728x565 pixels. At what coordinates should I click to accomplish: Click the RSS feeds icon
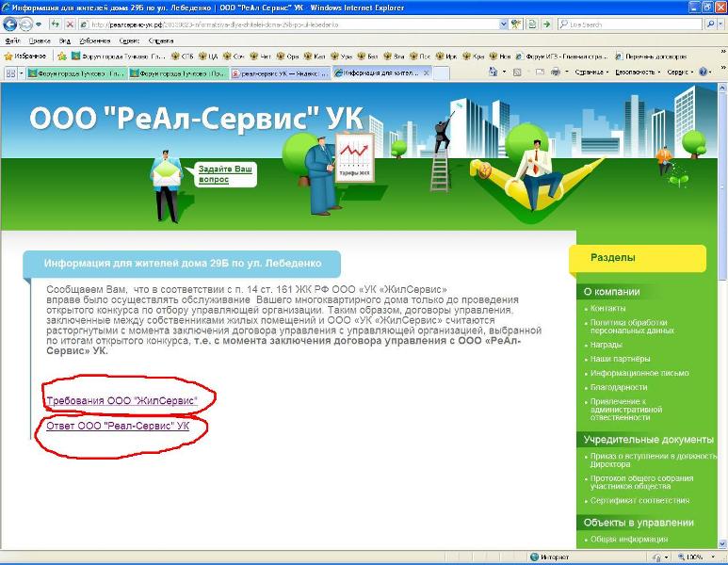pos(517,72)
